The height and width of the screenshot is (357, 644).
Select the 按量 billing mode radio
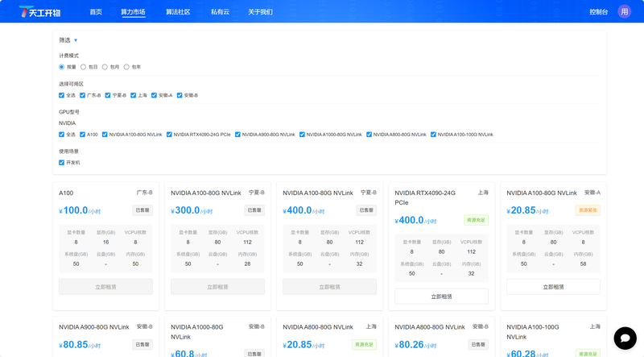[62, 67]
